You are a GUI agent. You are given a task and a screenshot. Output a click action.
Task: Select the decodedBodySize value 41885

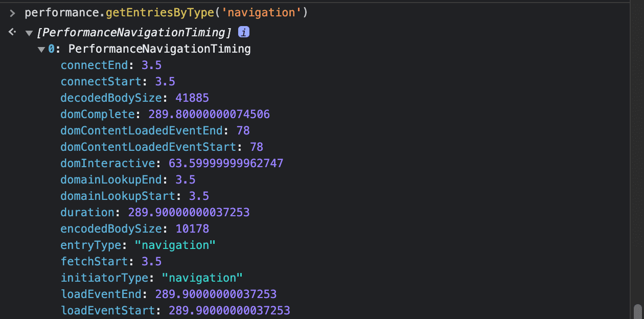192,98
